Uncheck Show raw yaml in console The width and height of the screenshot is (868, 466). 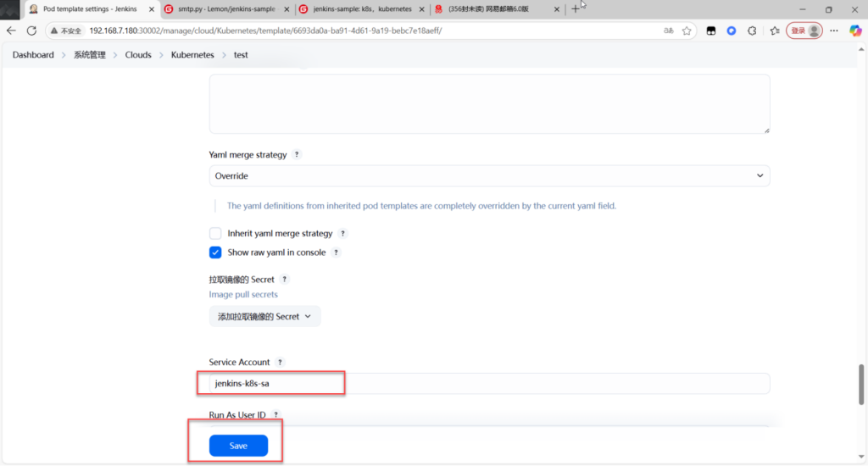pyautogui.click(x=215, y=252)
